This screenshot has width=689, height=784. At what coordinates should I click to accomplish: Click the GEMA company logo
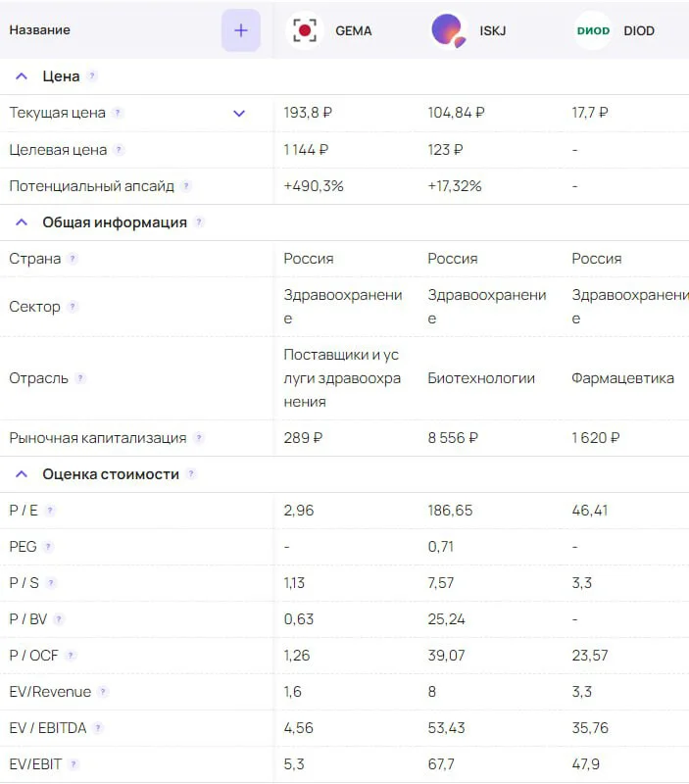tap(305, 30)
